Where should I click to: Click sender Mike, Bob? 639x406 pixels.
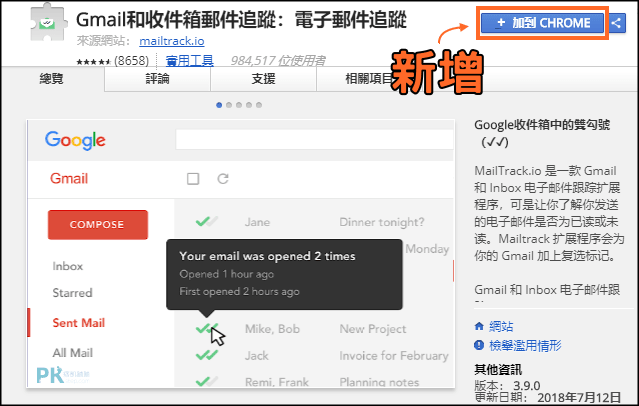[x=272, y=329]
